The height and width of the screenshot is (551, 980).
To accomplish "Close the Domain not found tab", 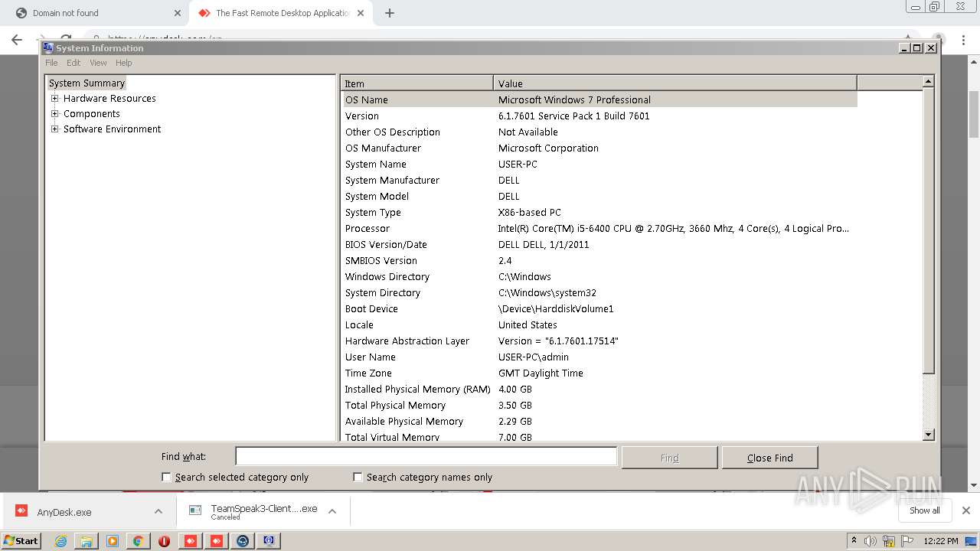I will click(178, 13).
